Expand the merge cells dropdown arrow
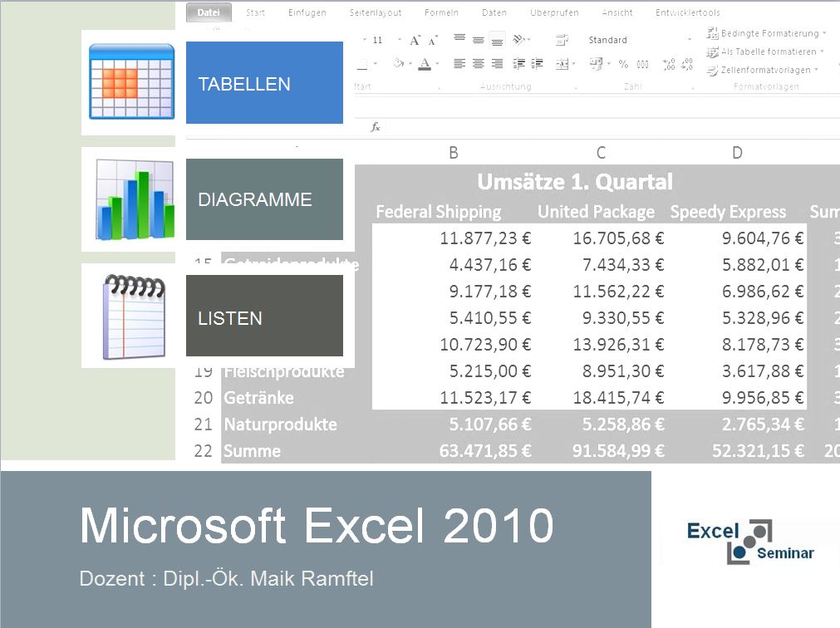The width and height of the screenshot is (840, 628). pos(574,64)
